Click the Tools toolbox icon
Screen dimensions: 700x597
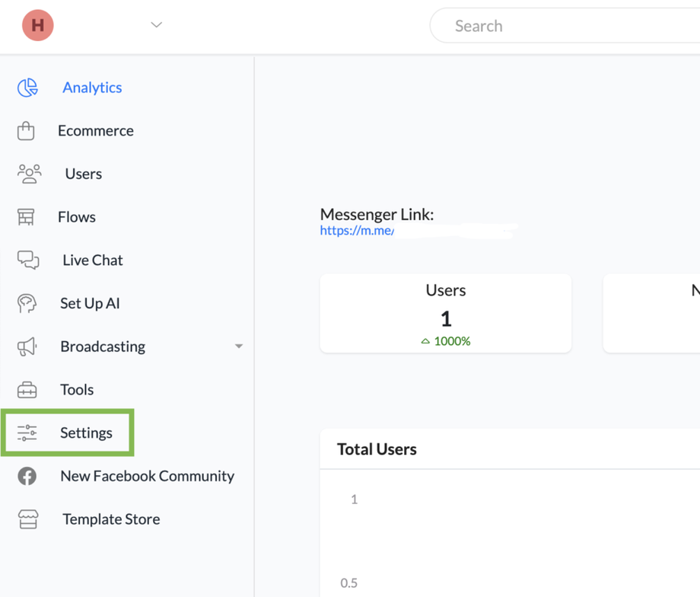27,390
